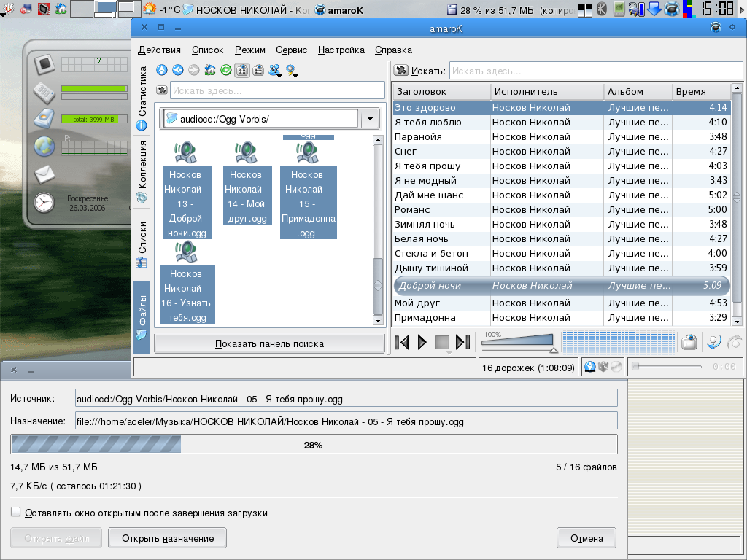Screen dimensions: 747x560
Task: Reload the file browser listing
Action: pyautogui.click(x=226, y=71)
